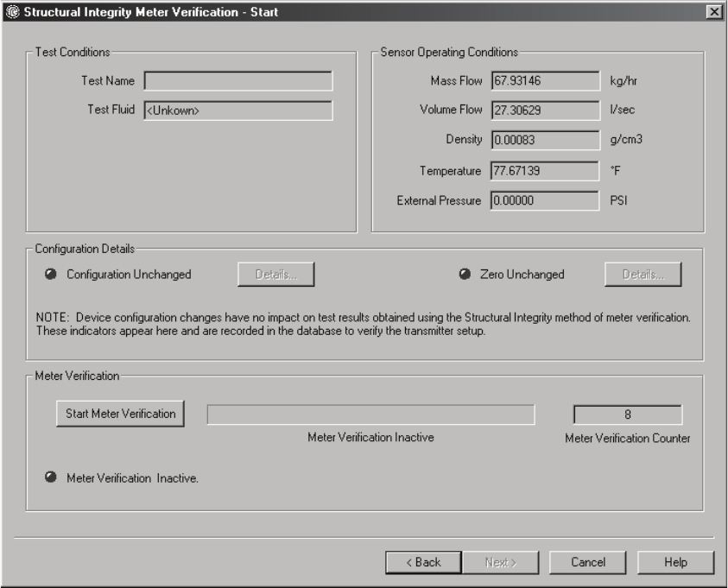Screen dimensions: 728x588
Task: Click the Zero Unchanged indicator light
Action: click(465, 275)
